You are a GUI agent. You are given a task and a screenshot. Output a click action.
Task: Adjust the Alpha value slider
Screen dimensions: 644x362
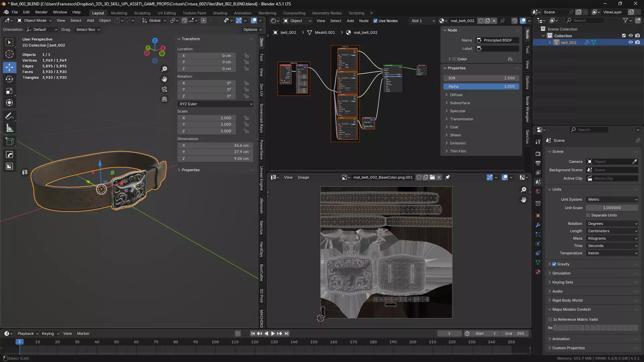click(x=481, y=86)
